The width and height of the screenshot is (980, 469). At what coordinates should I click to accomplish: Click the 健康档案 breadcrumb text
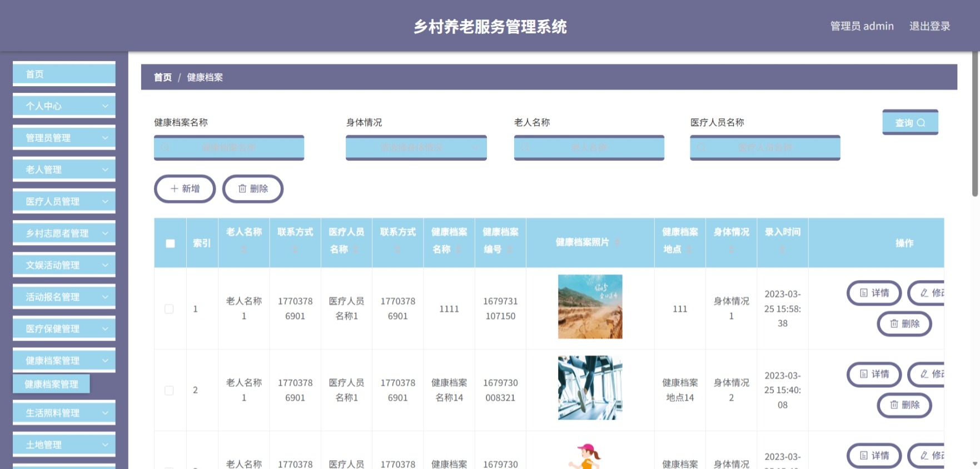coord(205,77)
